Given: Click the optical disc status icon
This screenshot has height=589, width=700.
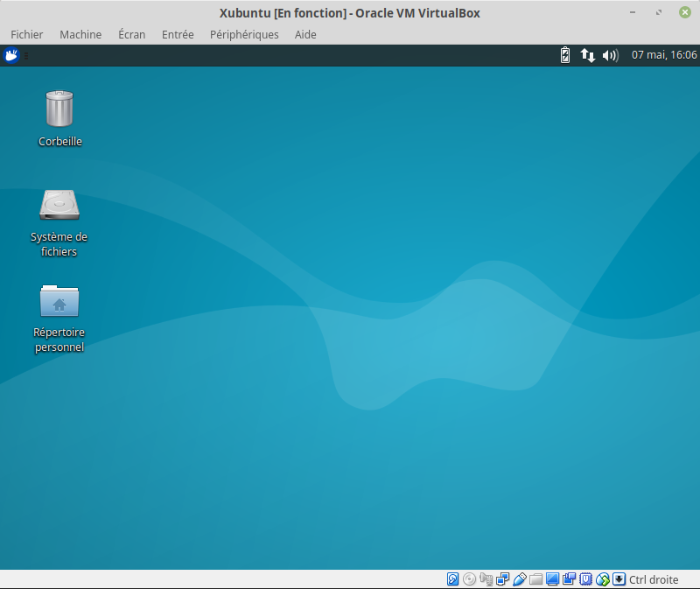Looking at the screenshot, I should pyautogui.click(x=470, y=579).
